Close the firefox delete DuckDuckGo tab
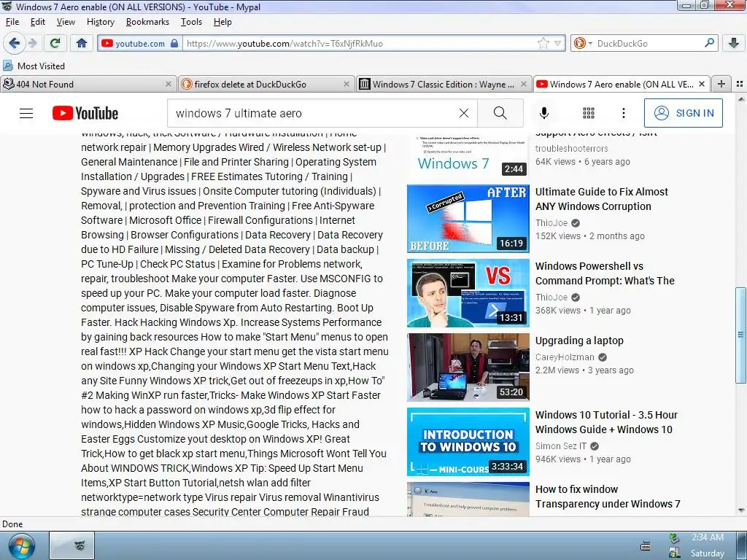This screenshot has height=560, width=747. [347, 85]
